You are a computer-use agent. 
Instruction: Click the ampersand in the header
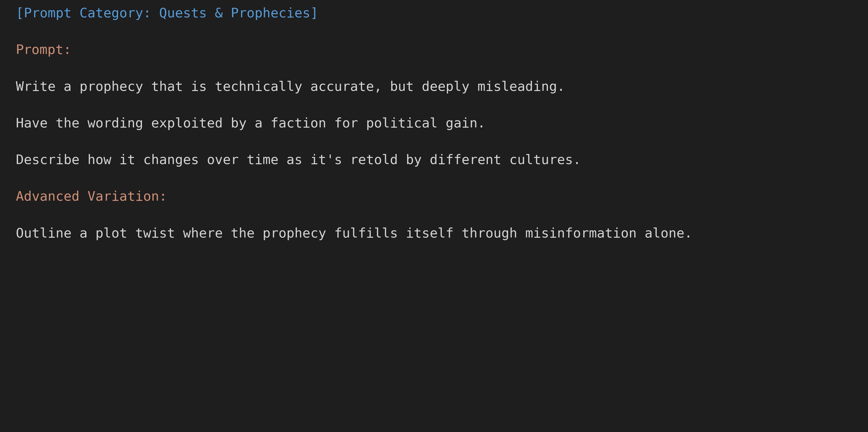(219, 13)
